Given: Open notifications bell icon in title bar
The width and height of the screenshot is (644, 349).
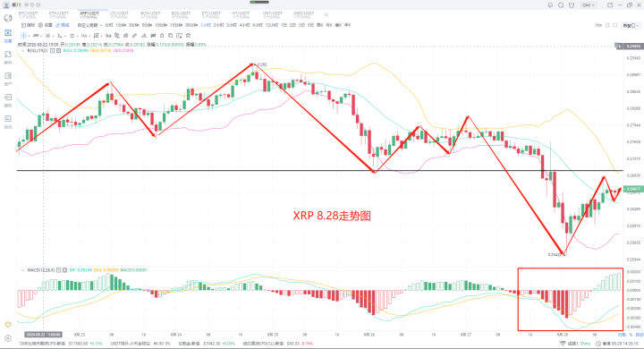Looking at the screenshot, I should click(x=550, y=5).
